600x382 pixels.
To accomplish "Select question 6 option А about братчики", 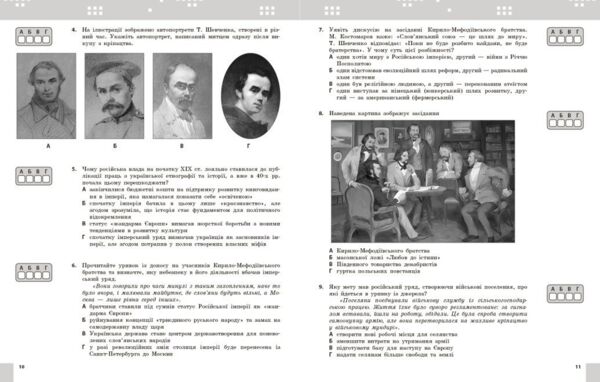I will (x=181, y=310).
